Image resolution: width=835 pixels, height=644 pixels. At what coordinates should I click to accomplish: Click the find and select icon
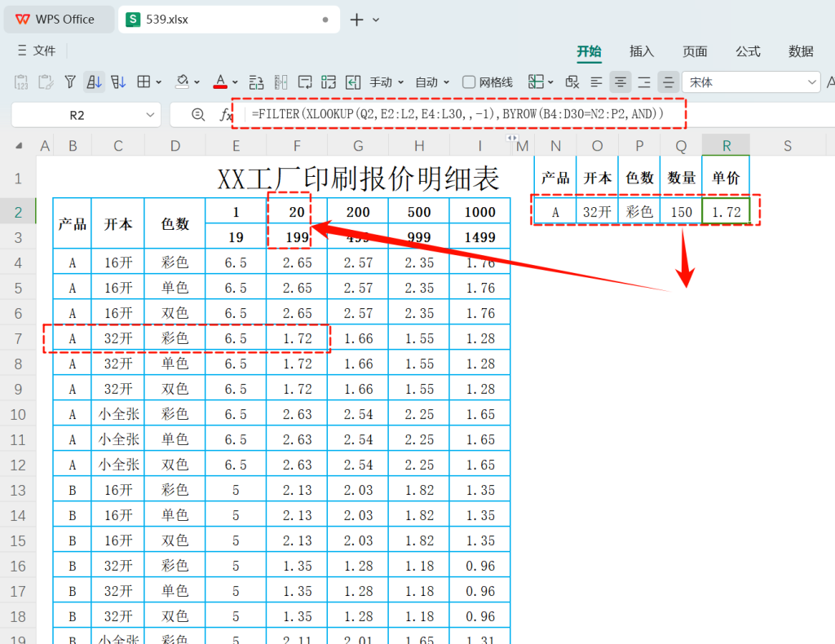tap(572, 82)
